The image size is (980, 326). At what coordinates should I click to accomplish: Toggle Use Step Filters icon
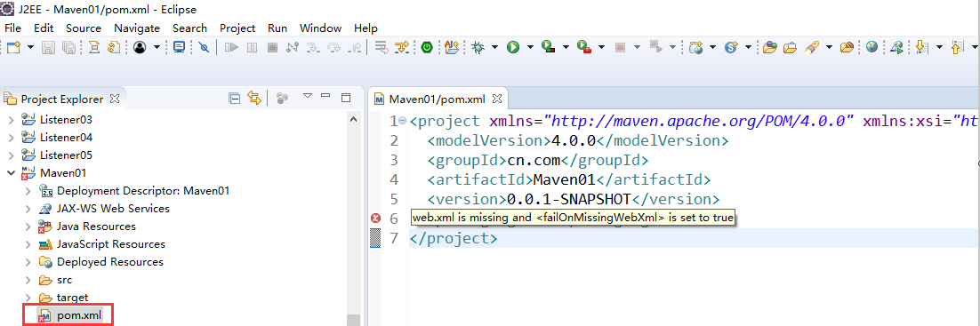click(401, 47)
